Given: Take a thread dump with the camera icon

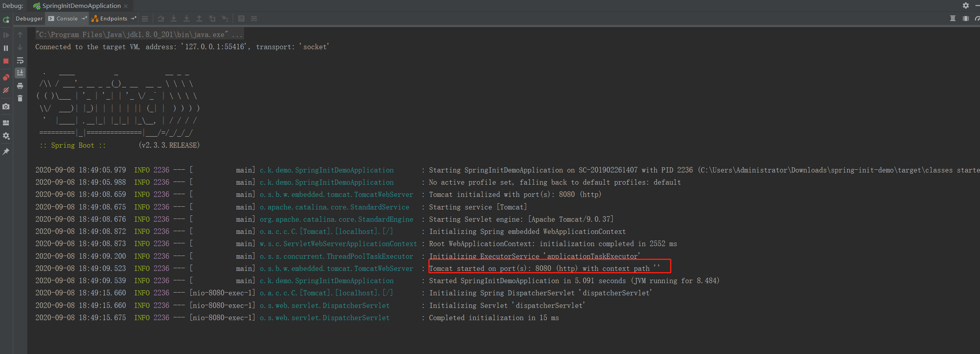Looking at the screenshot, I should 6,106.
